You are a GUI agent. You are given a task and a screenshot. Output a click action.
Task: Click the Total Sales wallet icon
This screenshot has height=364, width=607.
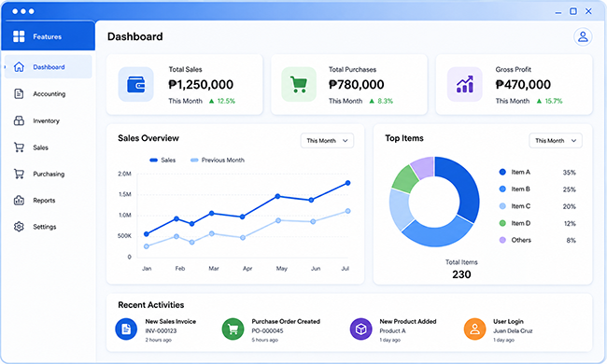(136, 84)
